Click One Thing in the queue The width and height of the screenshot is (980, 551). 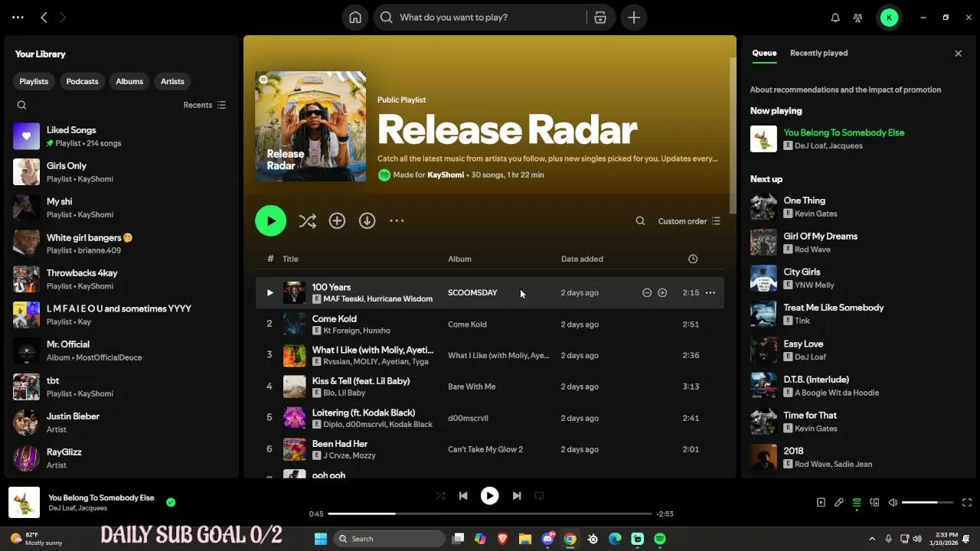804,201
